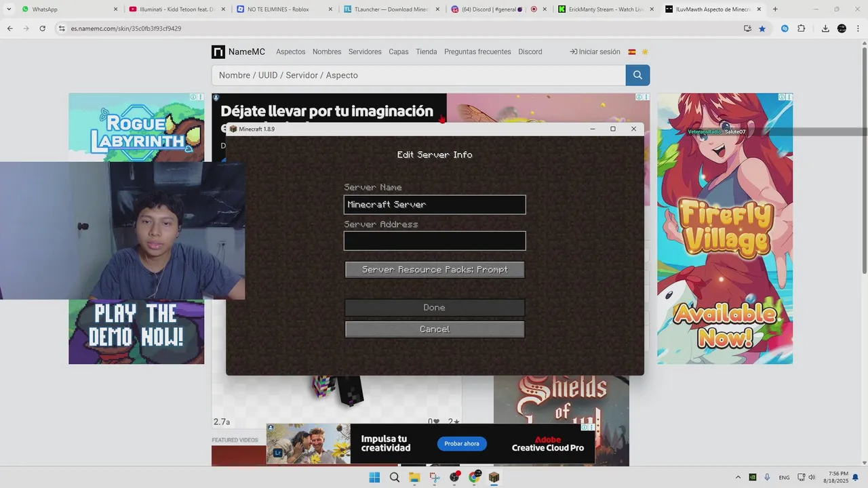Viewport: 868px width, 488px height.
Task: Open the NVIDIA tray icon
Action: 753,477
